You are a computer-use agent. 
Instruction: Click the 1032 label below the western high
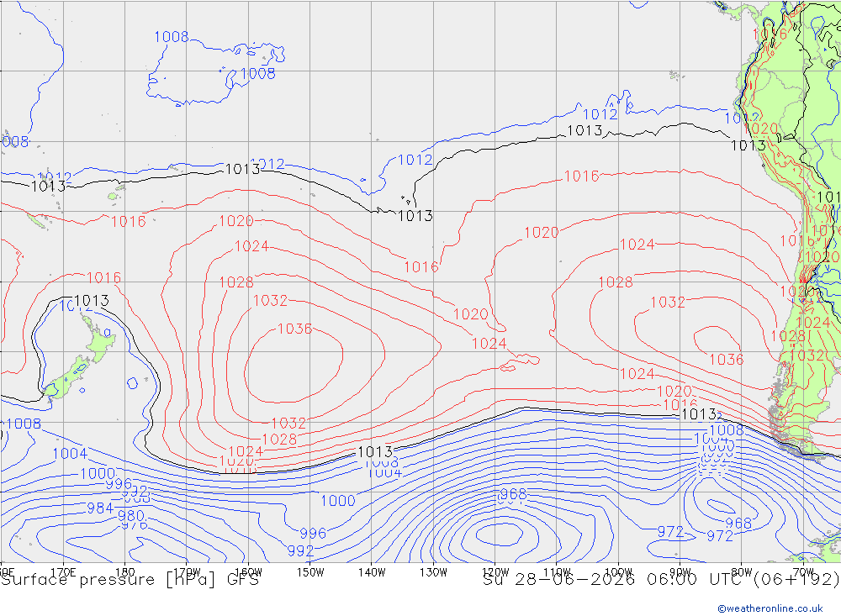pyautogui.click(x=288, y=423)
